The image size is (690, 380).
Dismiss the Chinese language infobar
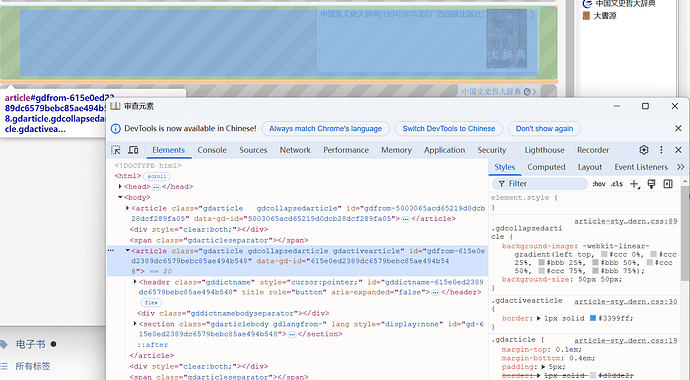(x=678, y=128)
